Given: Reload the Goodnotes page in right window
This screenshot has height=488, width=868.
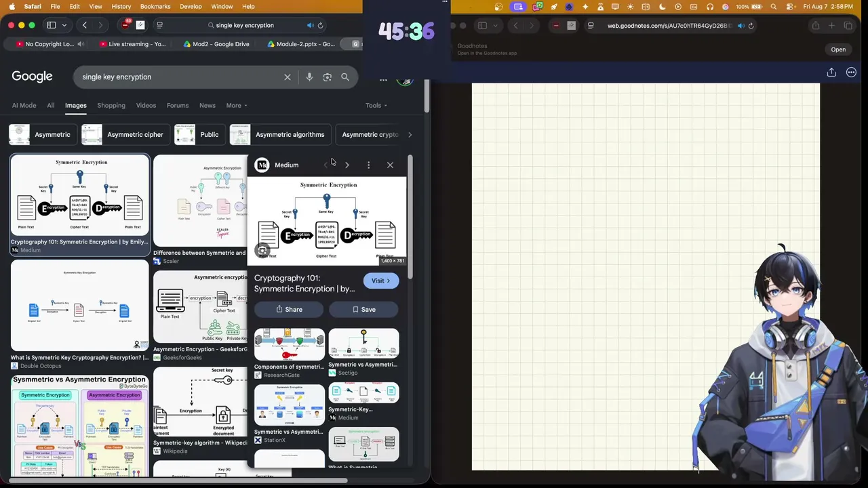Looking at the screenshot, I should point(751,26).
